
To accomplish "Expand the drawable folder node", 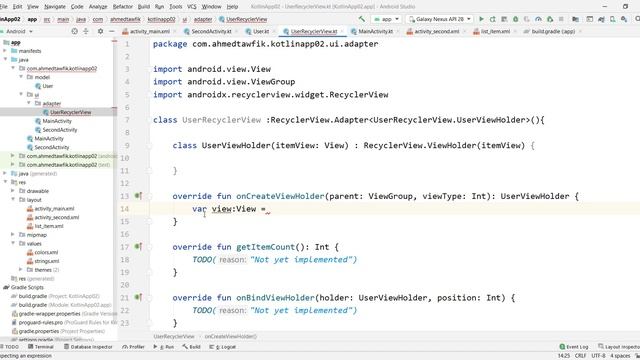I will pyautogui.click(x=13, y=191).
